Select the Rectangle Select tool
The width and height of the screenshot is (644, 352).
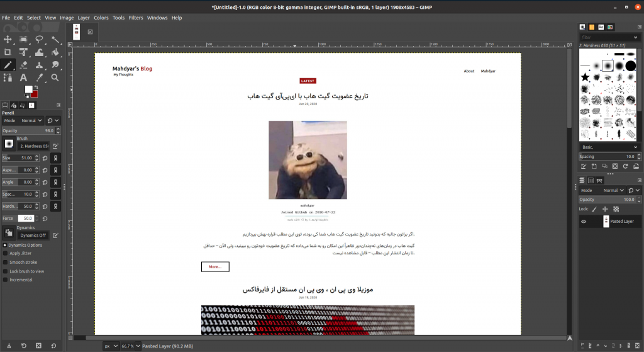23,40
